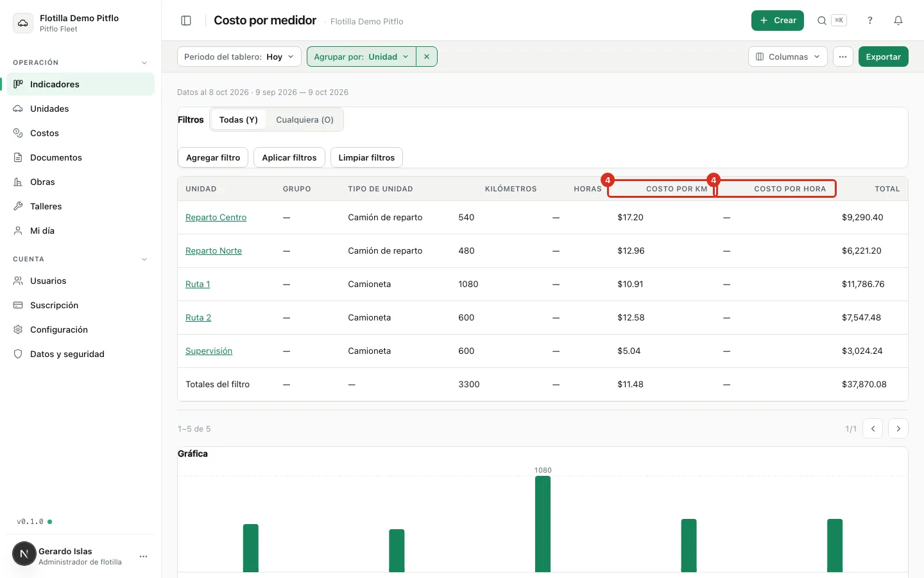Open Suscripción page

[81, 305]
